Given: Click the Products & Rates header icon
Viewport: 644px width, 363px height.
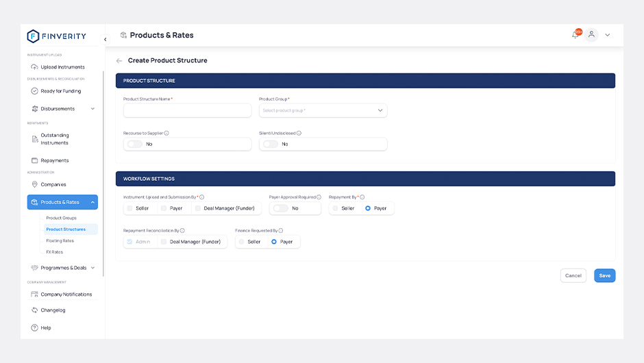Looking at the screenshot, I should coord(123,36).
